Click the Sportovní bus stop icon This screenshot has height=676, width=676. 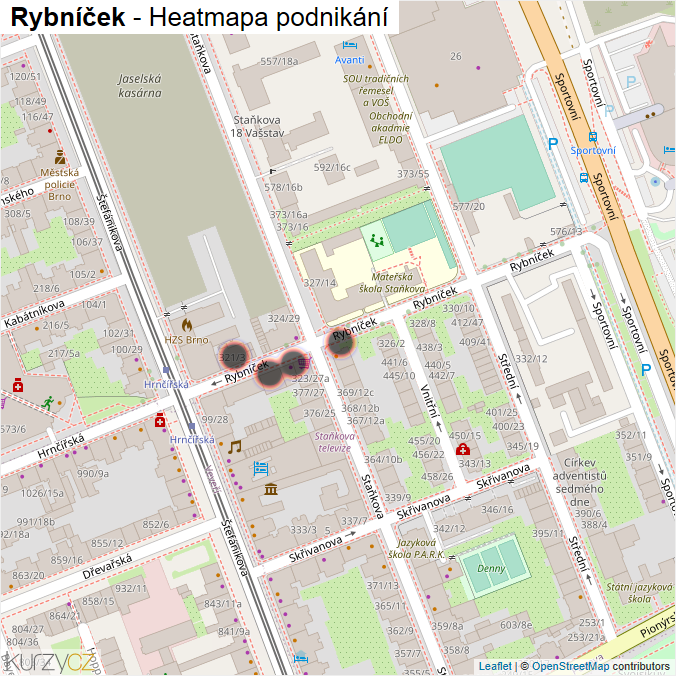coord(593,137)
